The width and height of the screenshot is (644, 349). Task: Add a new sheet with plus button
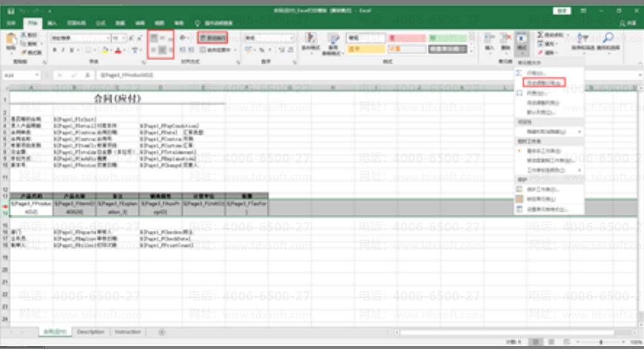[x=162, y=332]
